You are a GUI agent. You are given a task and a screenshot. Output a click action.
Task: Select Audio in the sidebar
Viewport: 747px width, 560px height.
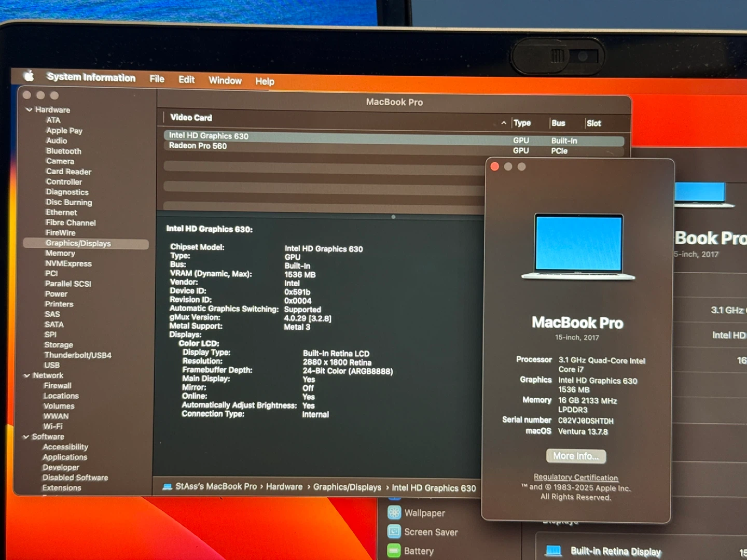57,141
